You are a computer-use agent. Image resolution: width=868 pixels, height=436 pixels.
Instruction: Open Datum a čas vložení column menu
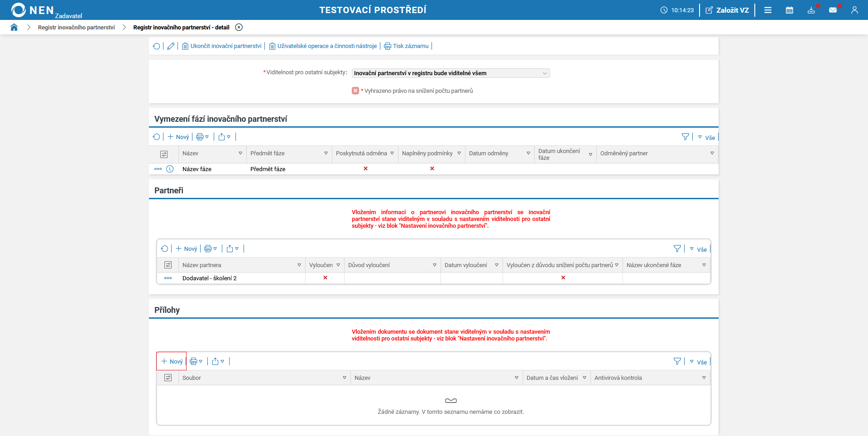pyautogui.click(x=585, y=378)
